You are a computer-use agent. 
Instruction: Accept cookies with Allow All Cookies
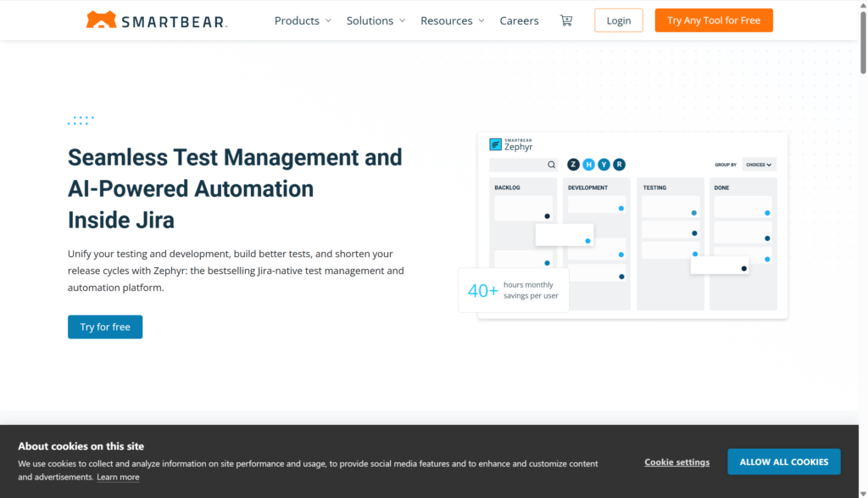pyautogui.click(x=783, y=462)
